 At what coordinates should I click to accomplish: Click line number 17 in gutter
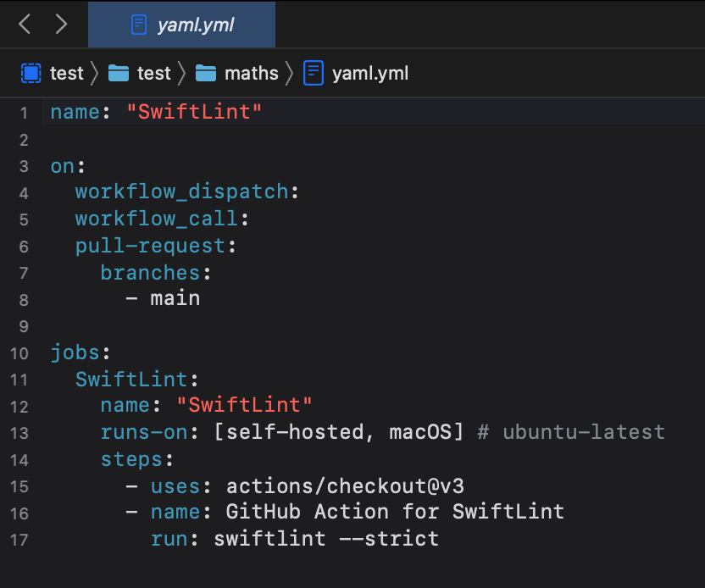[19, 540]
